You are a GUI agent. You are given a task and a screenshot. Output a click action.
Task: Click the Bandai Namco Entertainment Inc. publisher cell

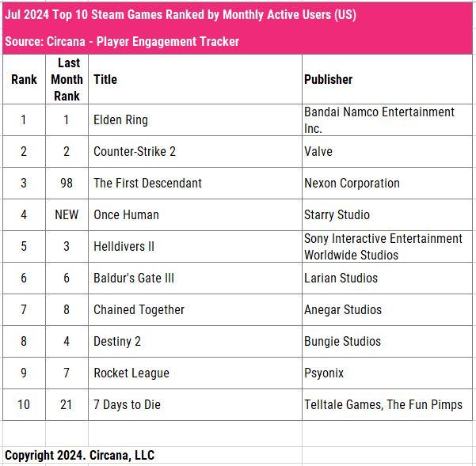point(379,119)
